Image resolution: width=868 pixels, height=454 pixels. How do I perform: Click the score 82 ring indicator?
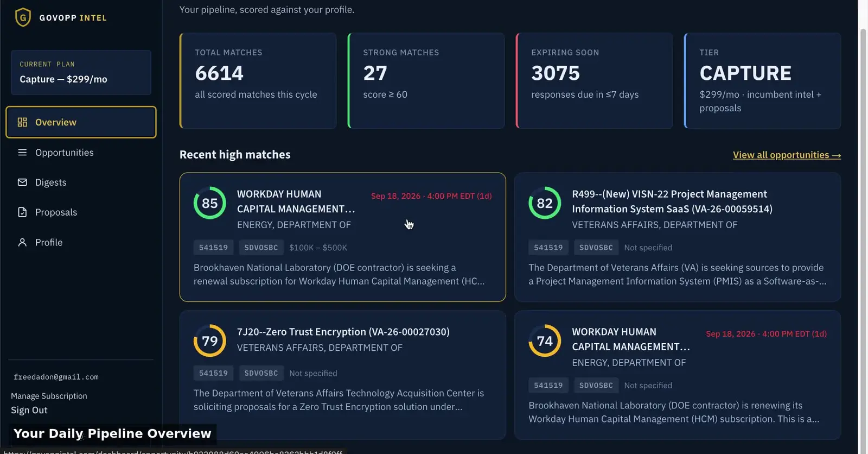coord(545,203)
